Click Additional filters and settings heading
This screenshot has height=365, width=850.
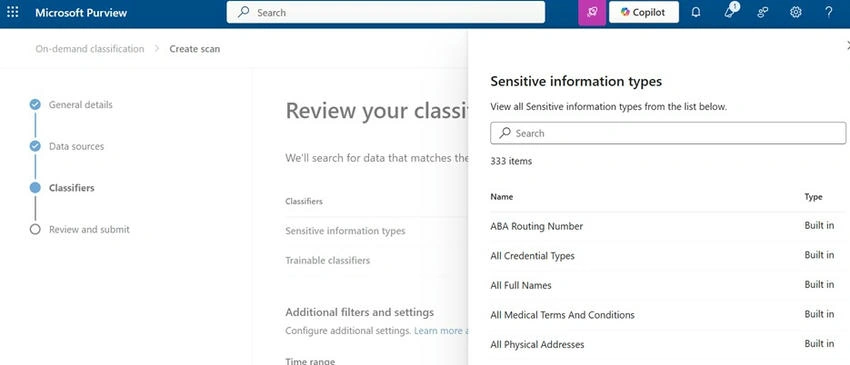[359, 312]
